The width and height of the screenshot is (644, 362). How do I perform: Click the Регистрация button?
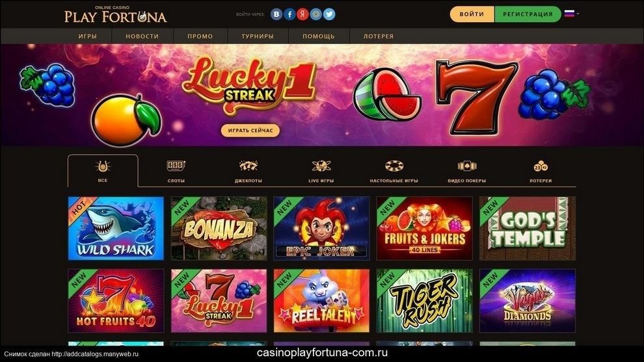(x=528, y=14)
